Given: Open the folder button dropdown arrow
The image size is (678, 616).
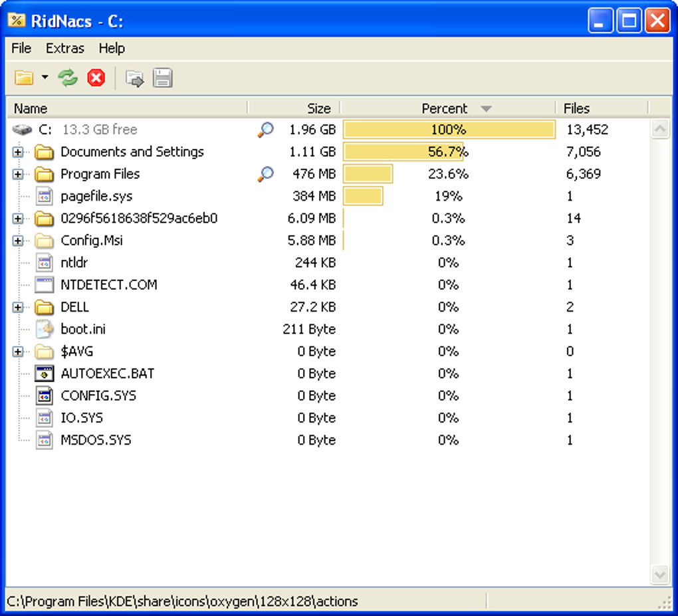Looking at the screenshot, I should click(45, 78).
